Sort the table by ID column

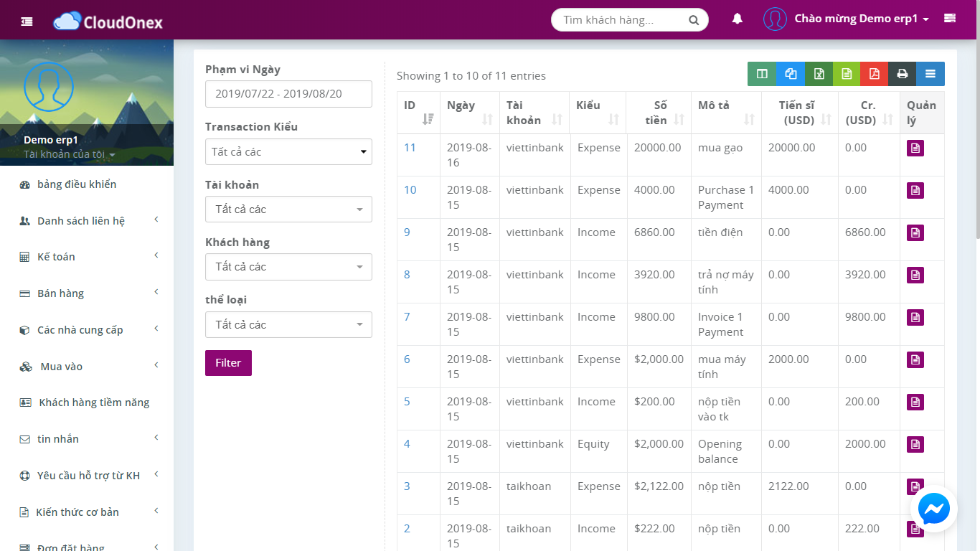(418, 113)
